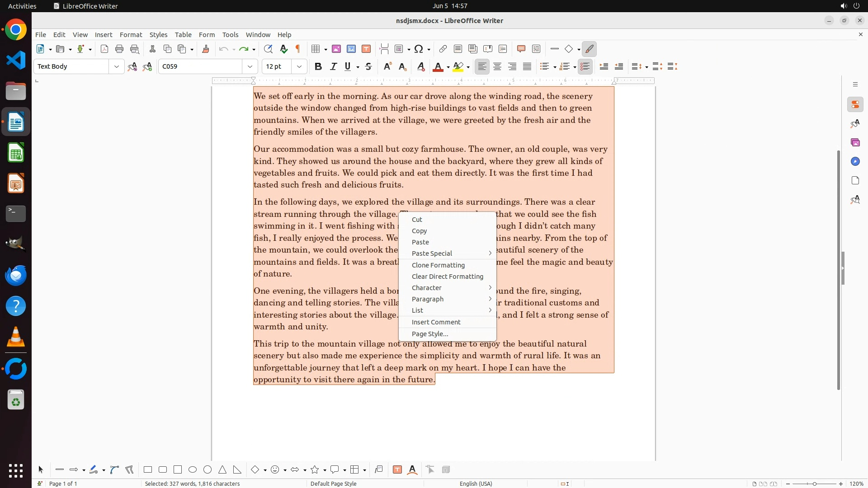
Task: Open the Format menu
Action: (x=131, y=35)
